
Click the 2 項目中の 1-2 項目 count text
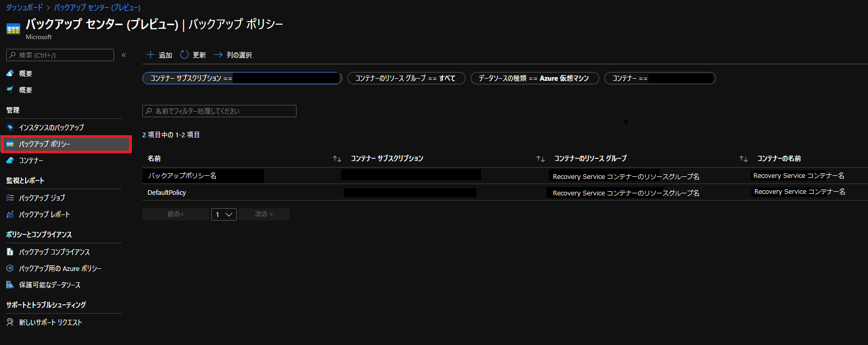[171, 135]
